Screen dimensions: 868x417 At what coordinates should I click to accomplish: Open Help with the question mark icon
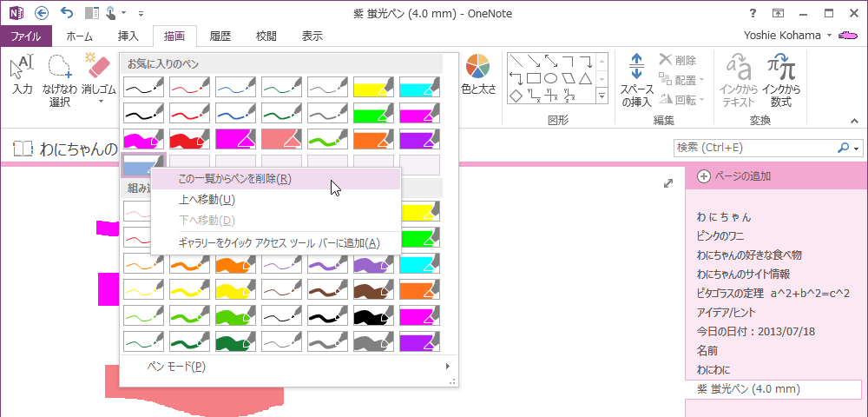[753, 13]
